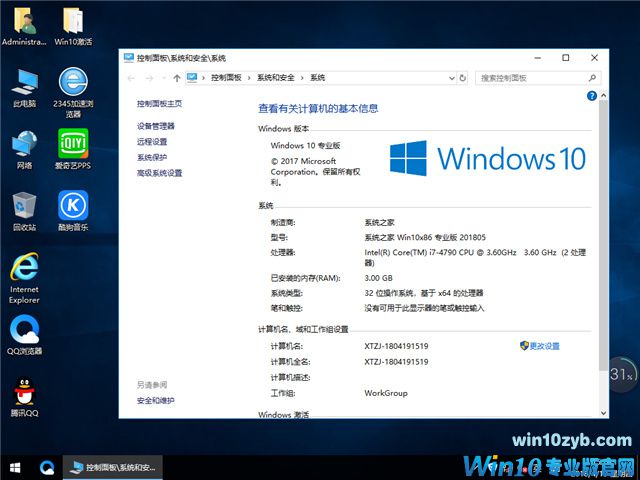Click the QQ browser taskbar icon
640x480 pixels.
(x=47, y=468)
